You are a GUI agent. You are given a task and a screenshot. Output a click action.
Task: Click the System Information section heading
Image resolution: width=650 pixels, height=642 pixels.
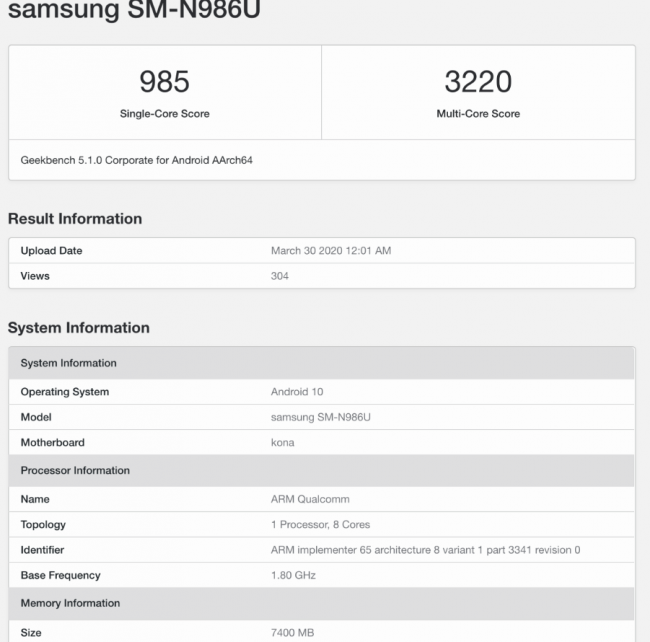[79, 328]
